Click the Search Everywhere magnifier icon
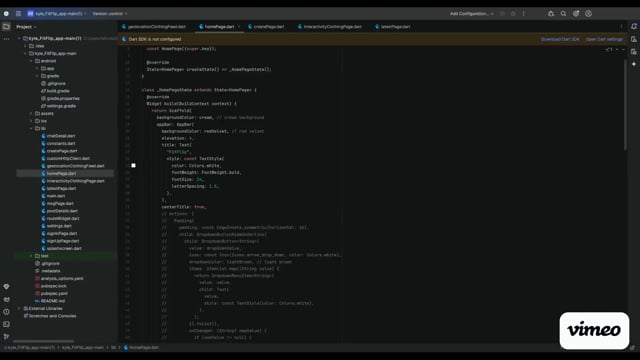 pyautogui.click(x=563, y=13)
